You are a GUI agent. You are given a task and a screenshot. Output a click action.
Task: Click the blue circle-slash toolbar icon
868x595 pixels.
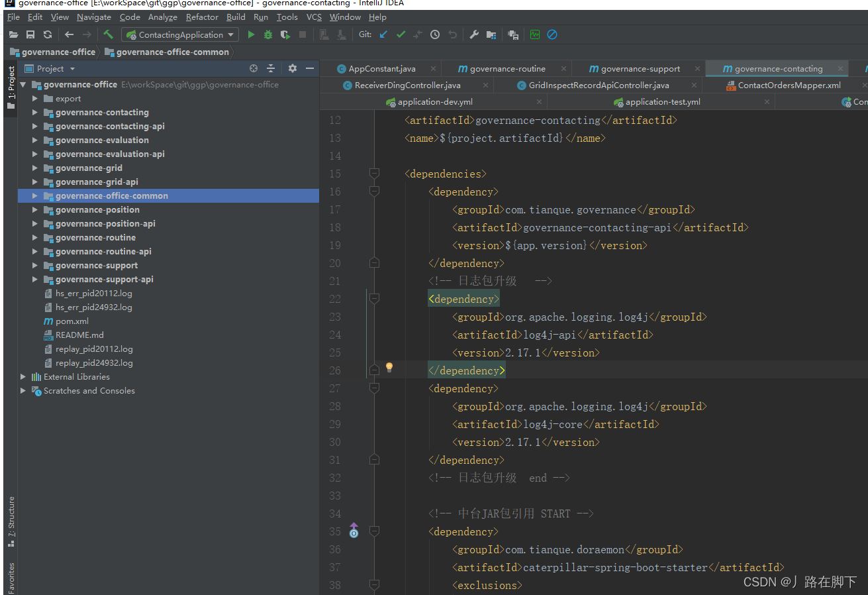pyautogui.click(x=552, y=34)
